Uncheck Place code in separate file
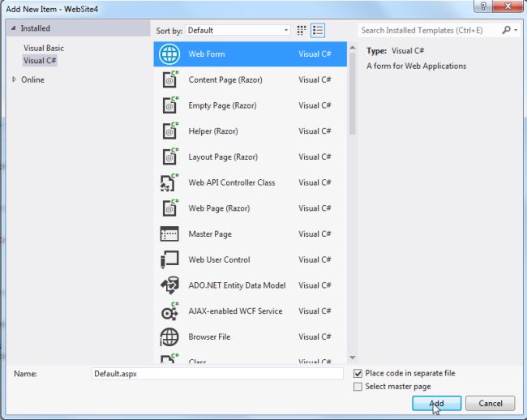 coord(358,373)
